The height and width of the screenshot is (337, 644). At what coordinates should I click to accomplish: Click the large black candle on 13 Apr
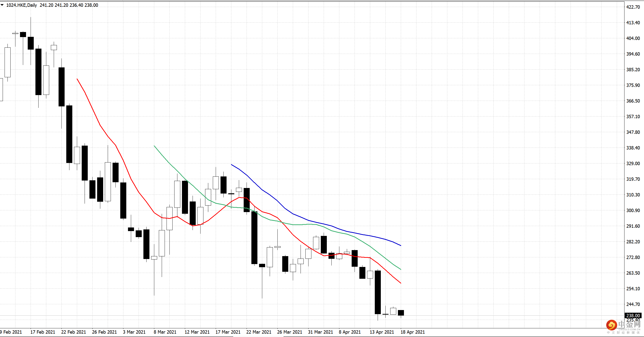(378, 292)
